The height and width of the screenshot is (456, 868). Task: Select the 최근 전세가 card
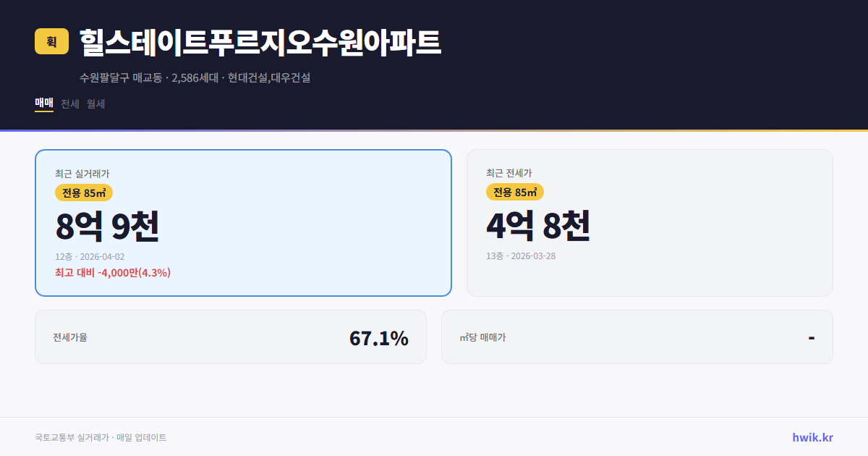pyautogui.click(x=650, y=222)
